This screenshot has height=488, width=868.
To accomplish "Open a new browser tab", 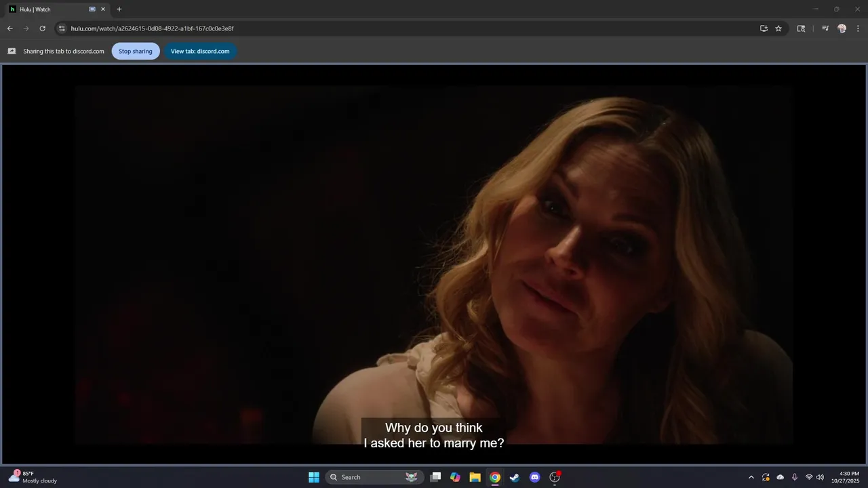I will coord(119,9).
